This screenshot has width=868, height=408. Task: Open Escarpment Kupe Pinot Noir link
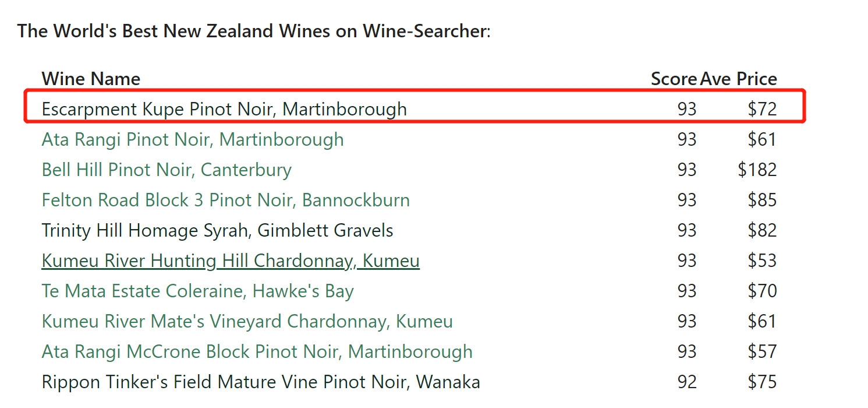point(224,109)
